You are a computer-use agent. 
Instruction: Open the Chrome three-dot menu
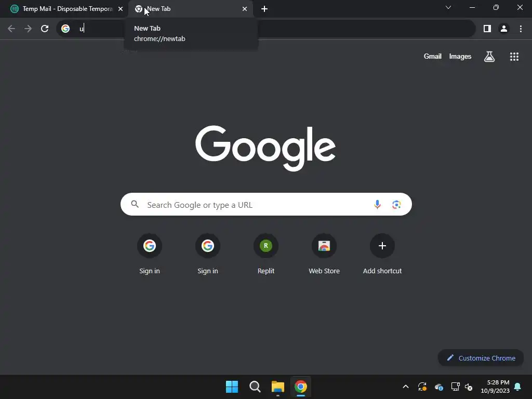521,29
